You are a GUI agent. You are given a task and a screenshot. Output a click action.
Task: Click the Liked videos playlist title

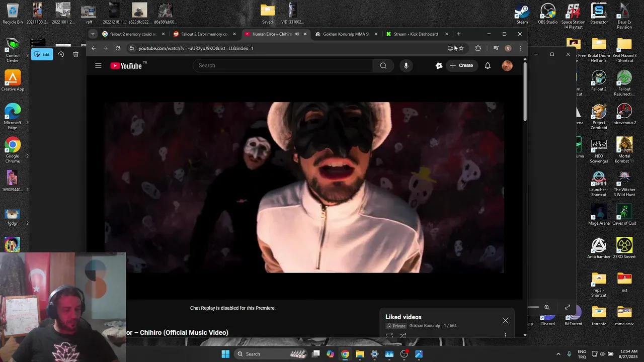click(404, 317)
